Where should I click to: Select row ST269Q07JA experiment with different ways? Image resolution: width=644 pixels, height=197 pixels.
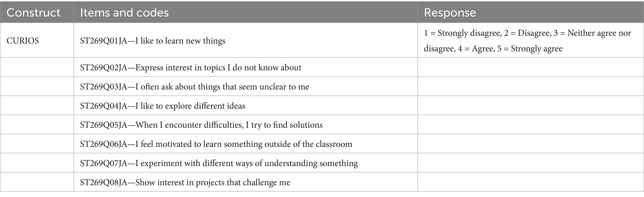[x=219, y=163]
